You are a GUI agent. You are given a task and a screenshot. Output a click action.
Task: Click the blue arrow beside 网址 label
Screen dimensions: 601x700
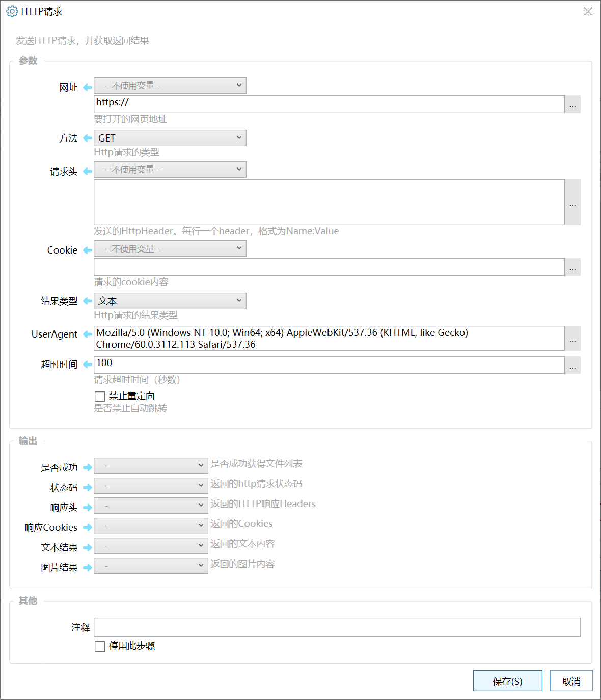point(87,88)
